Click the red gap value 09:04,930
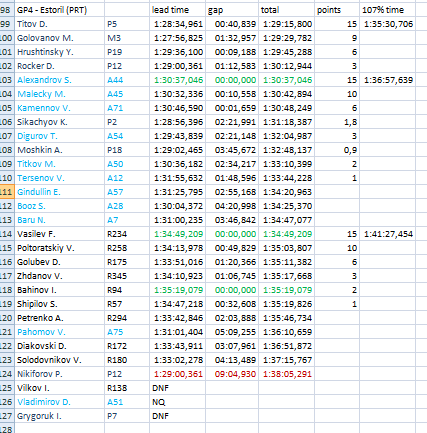 click(232, 374)
